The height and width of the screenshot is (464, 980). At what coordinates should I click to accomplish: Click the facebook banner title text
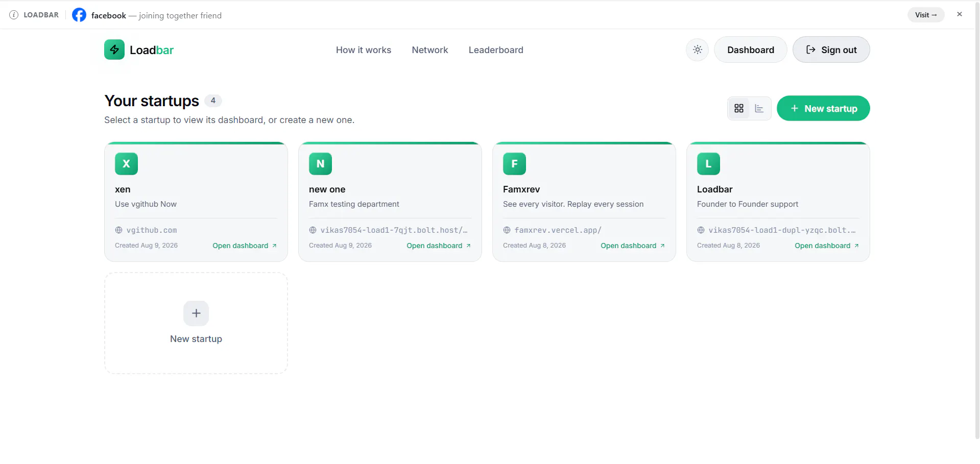(108, 15)
